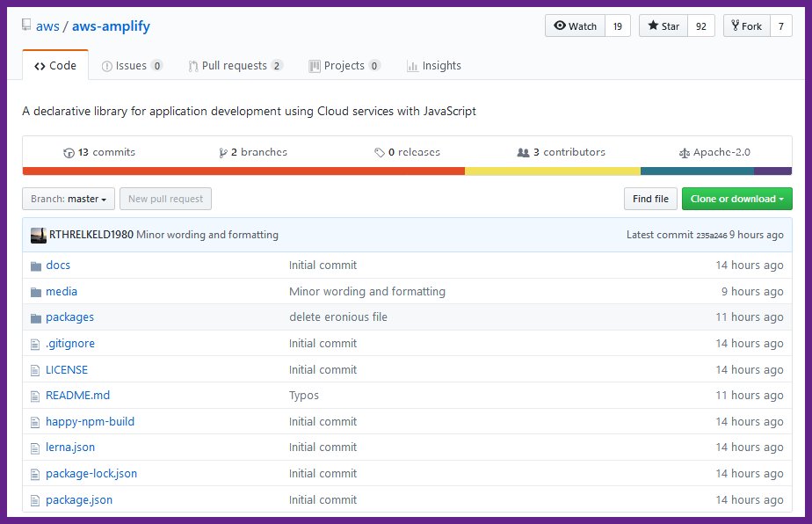Open the package.json file

[x=79, y=500]
